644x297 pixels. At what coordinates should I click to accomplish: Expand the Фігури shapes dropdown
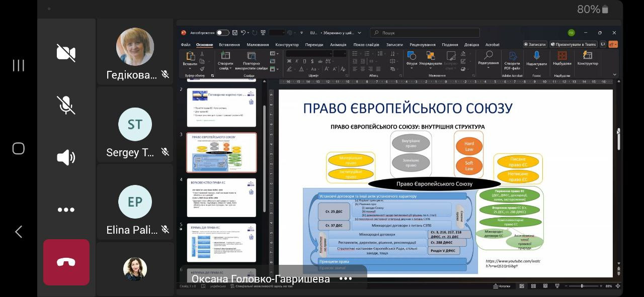coord(412,64)
